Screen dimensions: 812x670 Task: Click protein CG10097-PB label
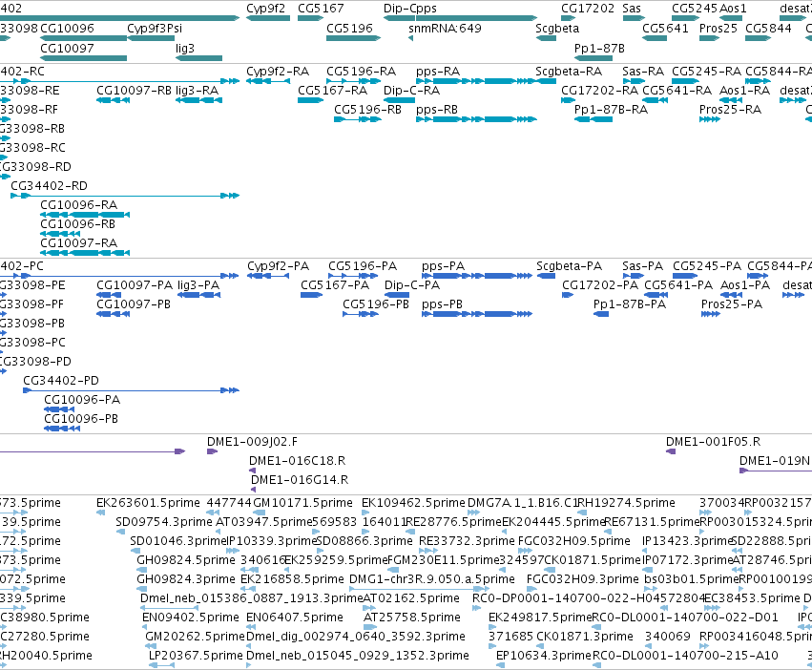point(134,304)
